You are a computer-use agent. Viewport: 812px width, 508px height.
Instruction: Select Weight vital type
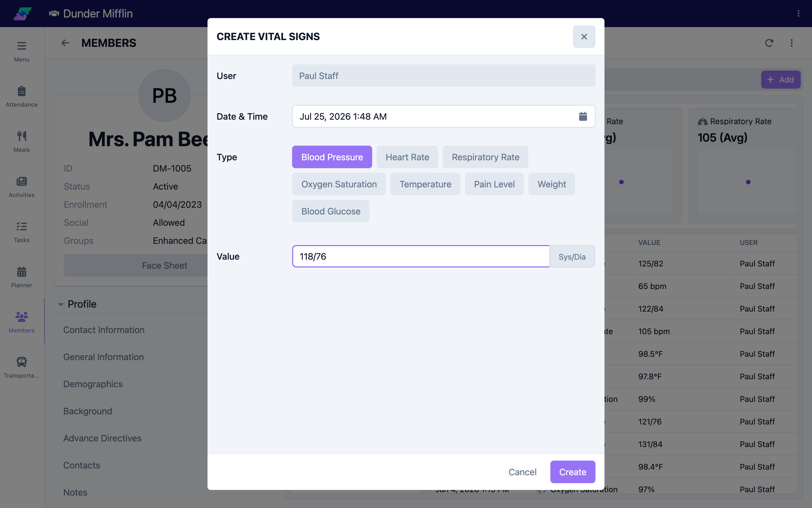tap(551, 184)
